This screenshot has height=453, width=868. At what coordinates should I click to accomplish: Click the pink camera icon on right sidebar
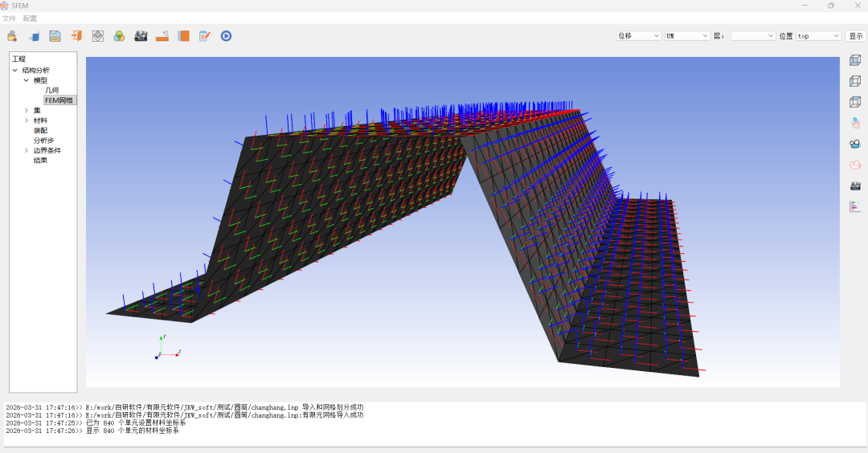pyautogui.click(x=855, y=165)
